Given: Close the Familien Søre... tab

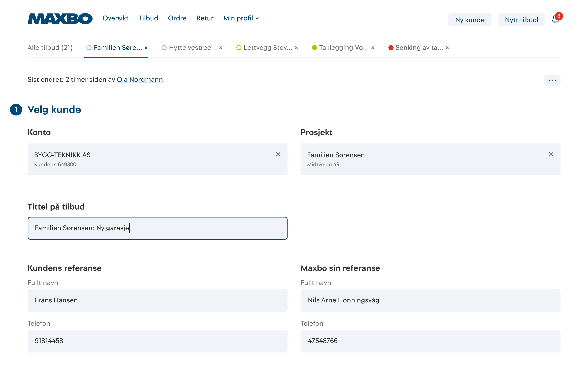Looking at the screenshot, I should tap(146, 47).
